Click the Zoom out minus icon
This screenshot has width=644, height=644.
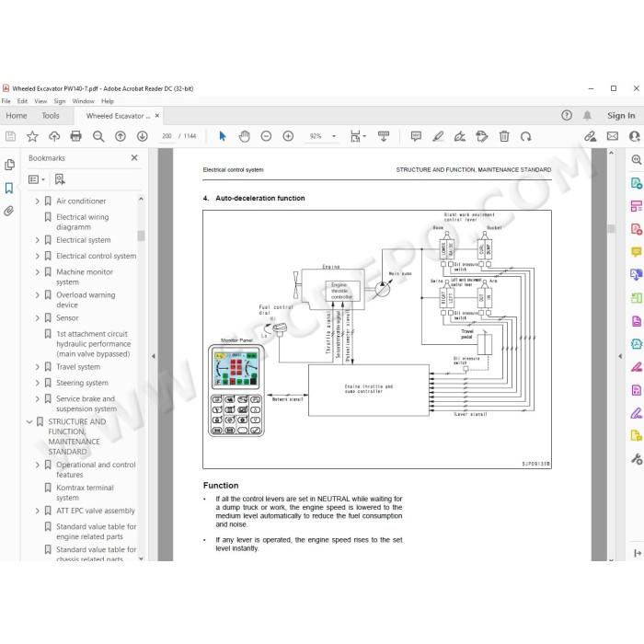[x=266, y=136]
